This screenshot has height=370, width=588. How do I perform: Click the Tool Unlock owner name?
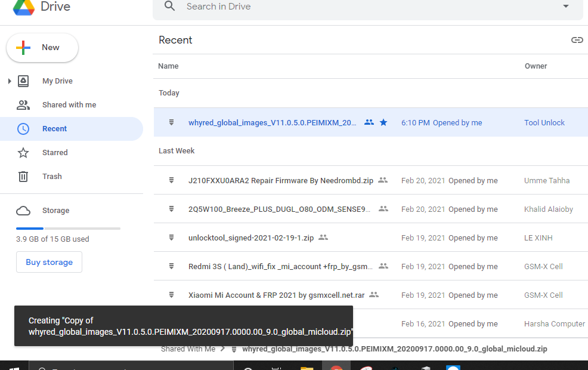pyautogui.click(x=544, y=123)
